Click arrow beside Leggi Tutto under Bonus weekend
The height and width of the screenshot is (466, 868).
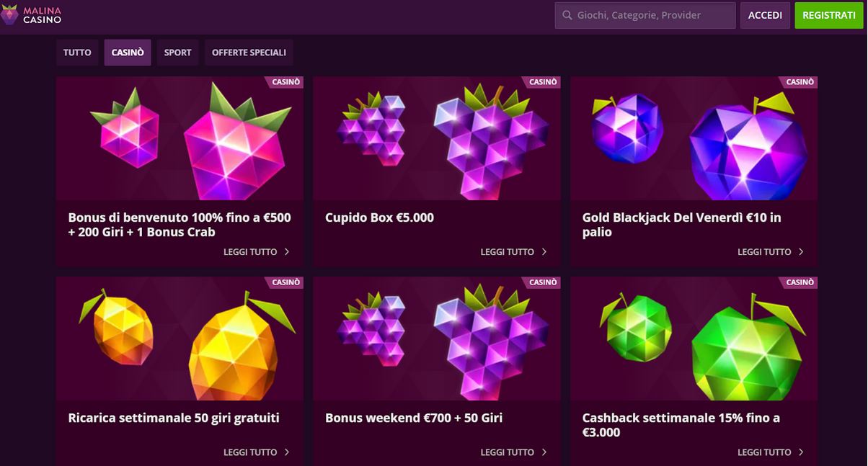(544, 452)
